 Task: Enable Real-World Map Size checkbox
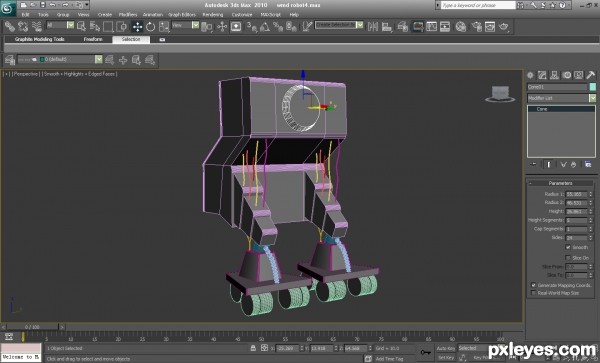[x=533, y=293]
